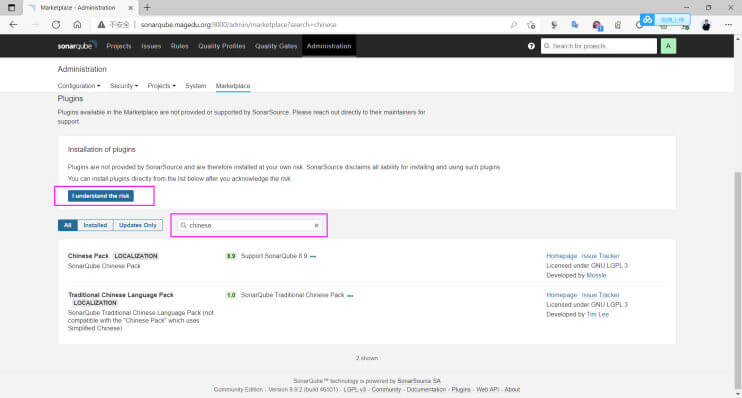Select the Installed plugins filter
The width and height of the screenshot is (742, 398).
pyautogui.click(x=95, y=225)
